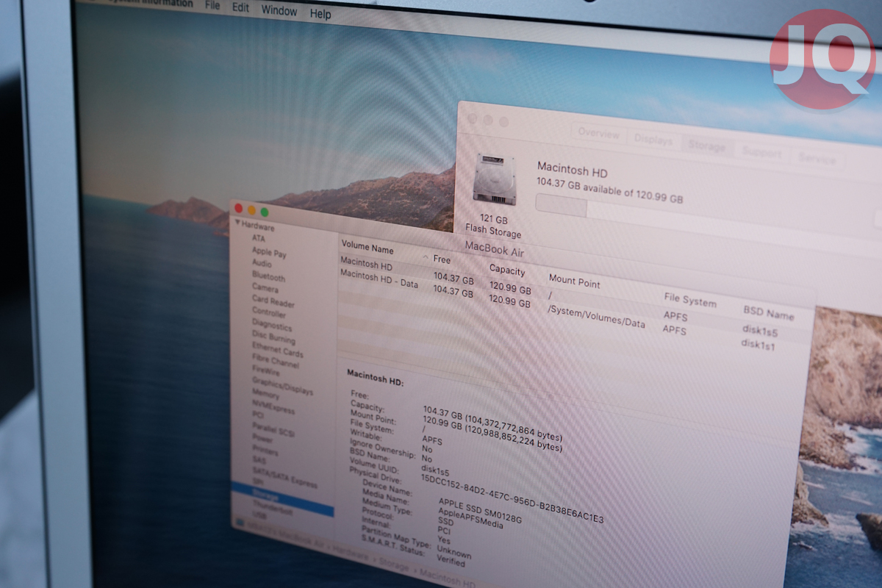Open the Help menu
This screenshot has height=588, width=882.
point(320,14)
